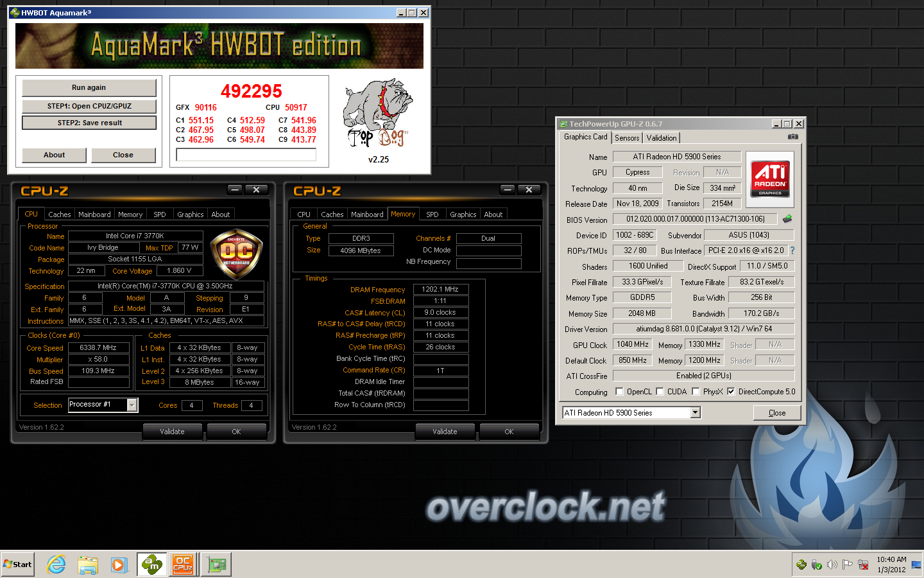This screenshot has height=578, width=924.
Task: Switch to Validation tab in GPU-Z
Action: 662,138
